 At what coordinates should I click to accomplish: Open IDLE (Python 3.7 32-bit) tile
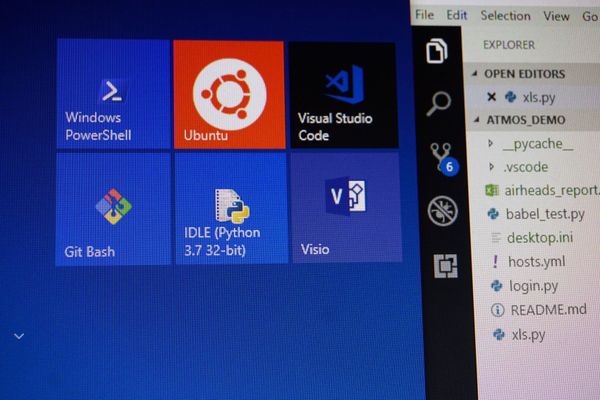[x=231, y=209]
